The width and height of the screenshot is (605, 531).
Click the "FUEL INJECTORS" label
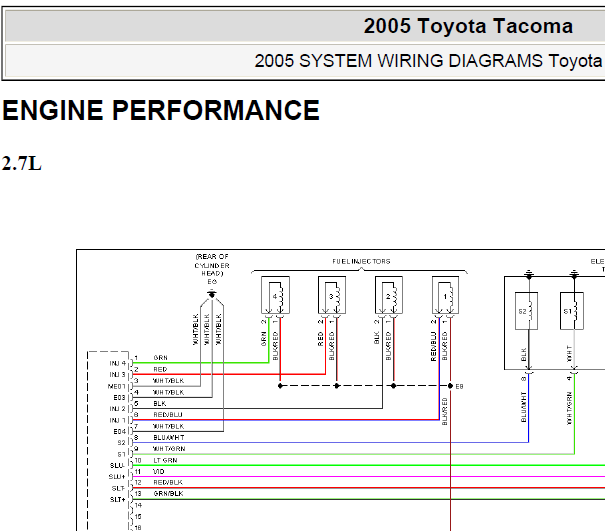[x=361, y=261]
